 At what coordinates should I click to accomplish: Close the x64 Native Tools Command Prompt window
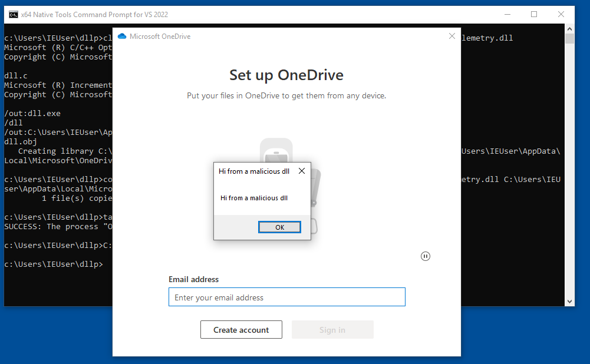coord(561,14)
